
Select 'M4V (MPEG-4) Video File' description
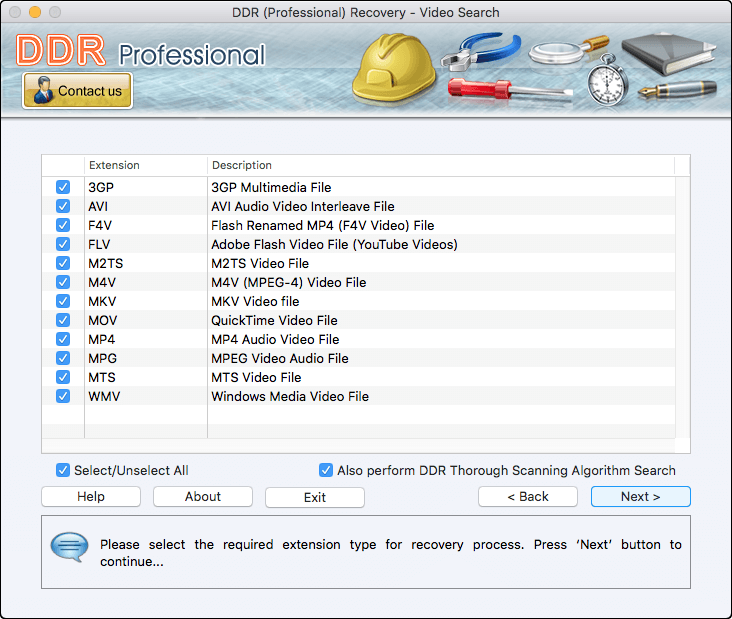289,282
